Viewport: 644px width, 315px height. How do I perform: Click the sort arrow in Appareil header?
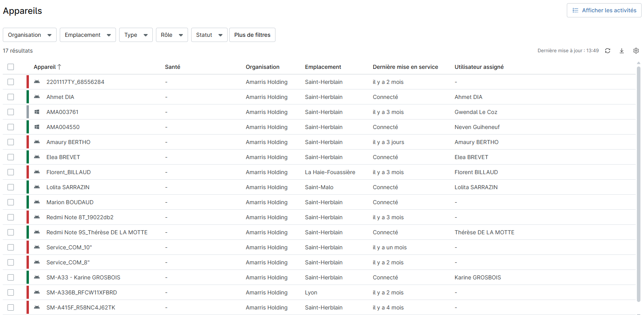pos(59,67)
